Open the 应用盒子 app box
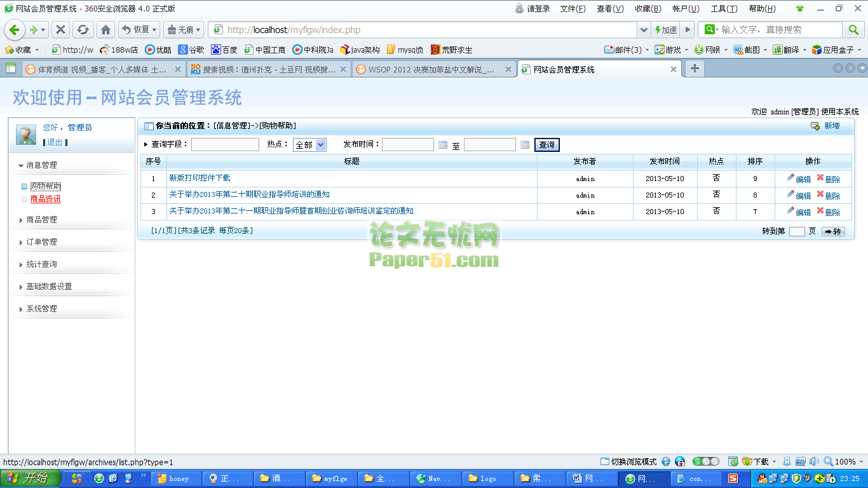Image resolution: width=868 pixels, height=488 pixels. point(837,50)
